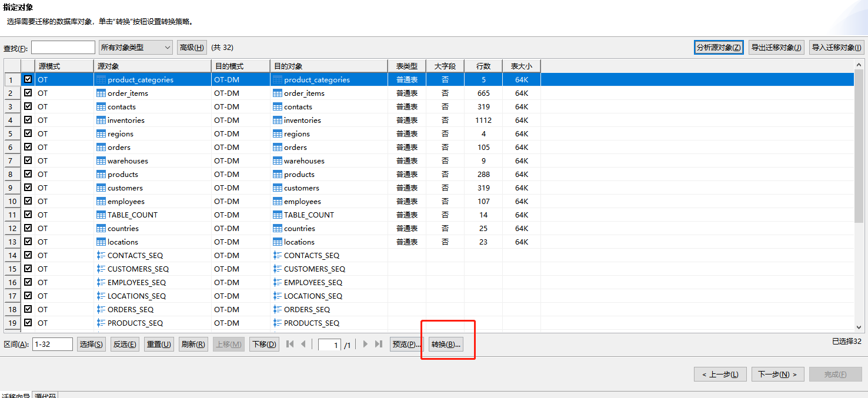Viewport: 868px width, 398px height.
Task: Click sequence icon next to source CONTACTS_SEQ
Action: [x=101, y=255]
